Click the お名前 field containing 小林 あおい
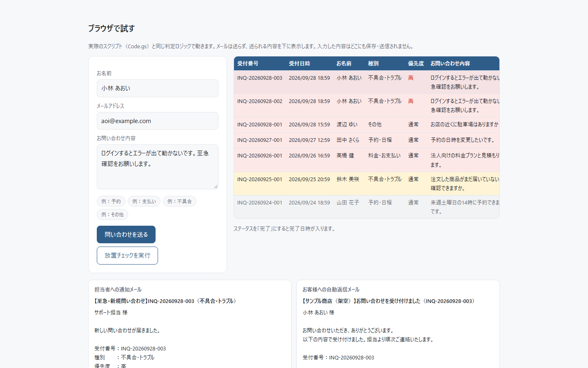Viewport: 588px width, 368px height. click(158, 88)
